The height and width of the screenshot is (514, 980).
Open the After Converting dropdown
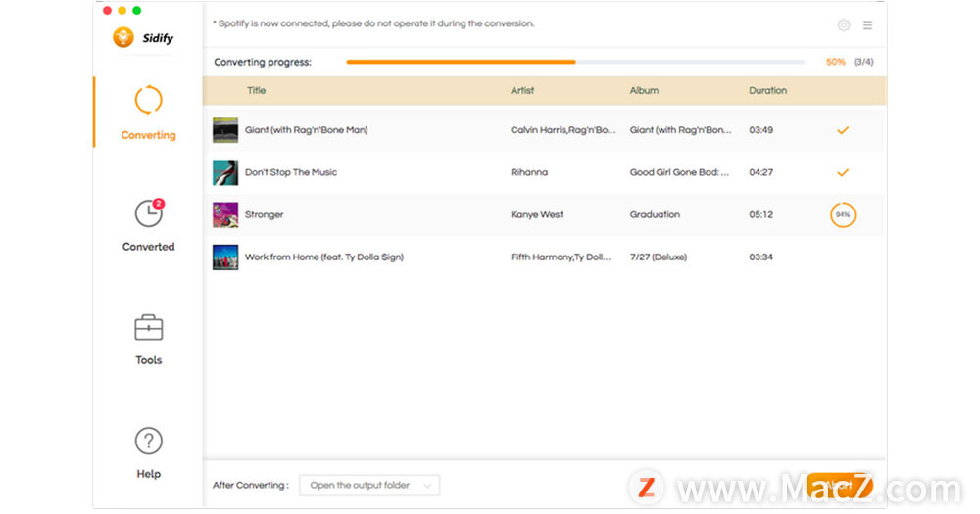click(369, 486)
